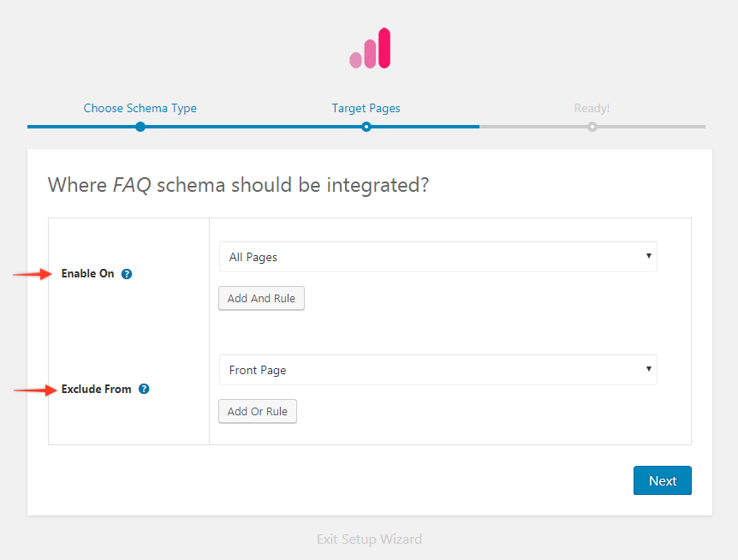Screen dimensions: 738x560
Task: Open the All Pages dropdown
Action: click(437, 257)
